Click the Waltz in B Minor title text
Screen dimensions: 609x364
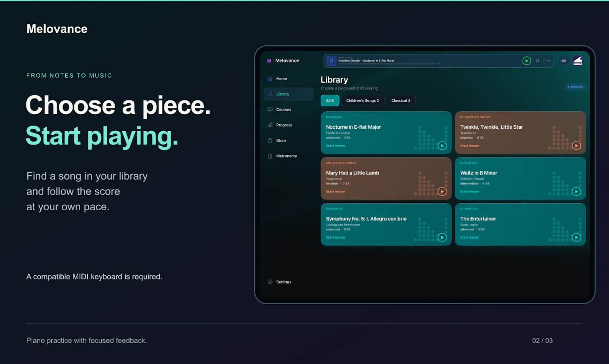[479, 173]
